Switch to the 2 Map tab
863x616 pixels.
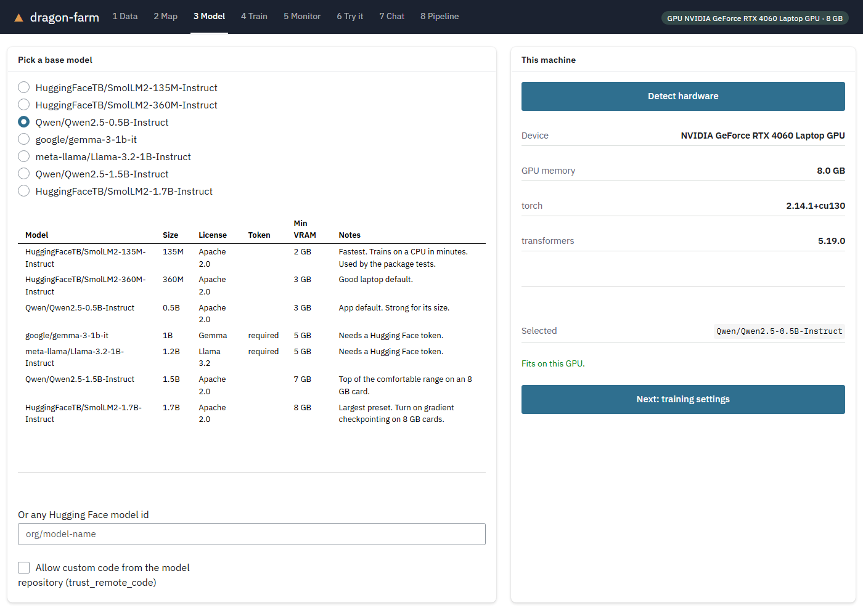[x=166, y=17]
